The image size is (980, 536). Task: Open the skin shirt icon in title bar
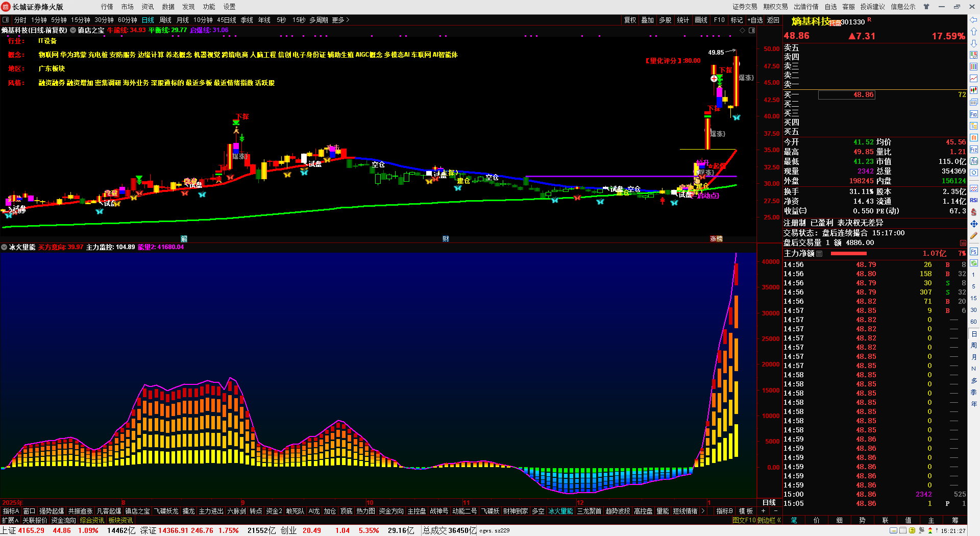point(926,7)
